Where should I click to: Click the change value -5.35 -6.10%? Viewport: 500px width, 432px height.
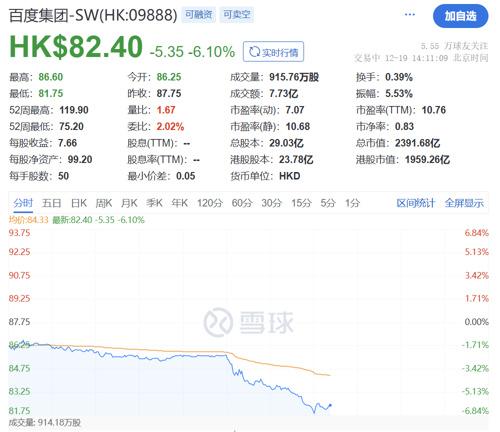pos(192,52)
